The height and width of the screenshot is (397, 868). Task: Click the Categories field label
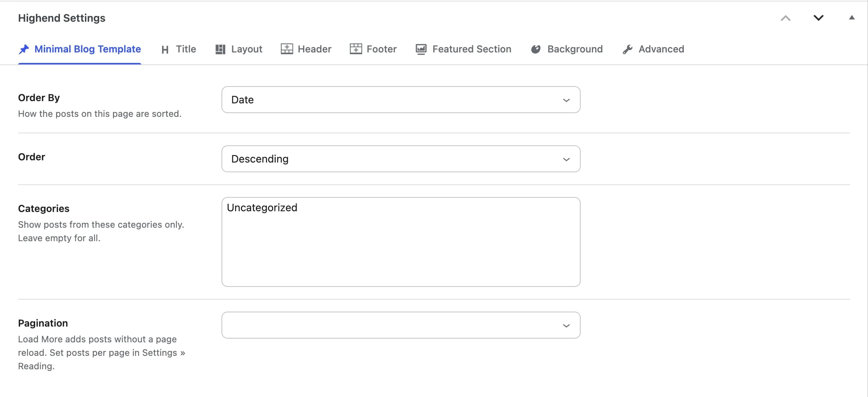point(44,209)
